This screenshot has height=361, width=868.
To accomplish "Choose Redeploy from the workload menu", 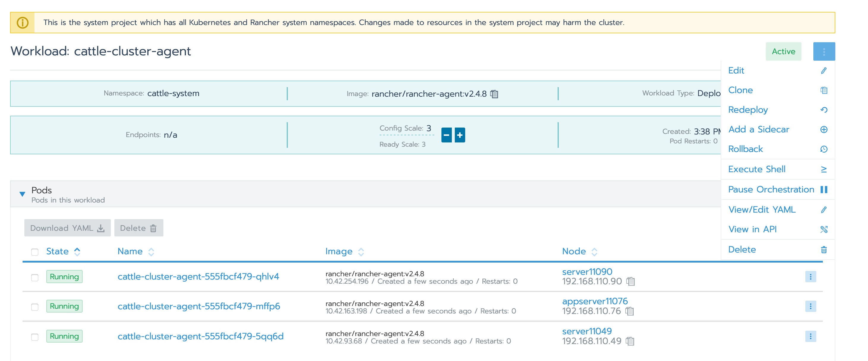I will pos(748,110).
